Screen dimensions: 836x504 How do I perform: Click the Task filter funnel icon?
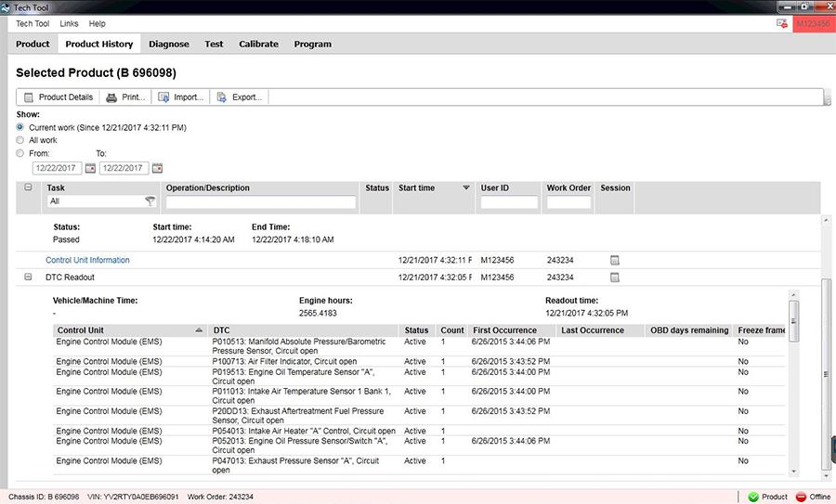click(150, 201)
